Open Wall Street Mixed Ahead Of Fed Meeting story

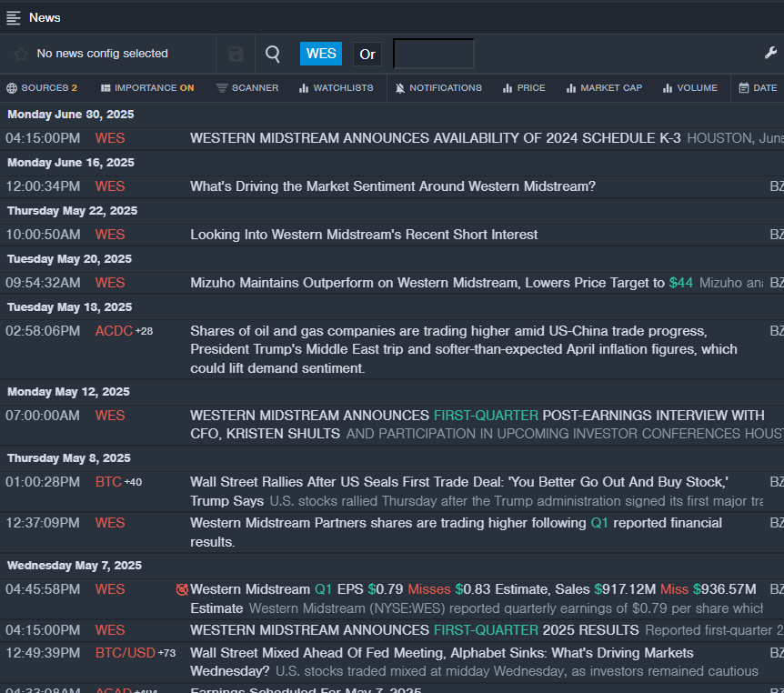[441, 662]
